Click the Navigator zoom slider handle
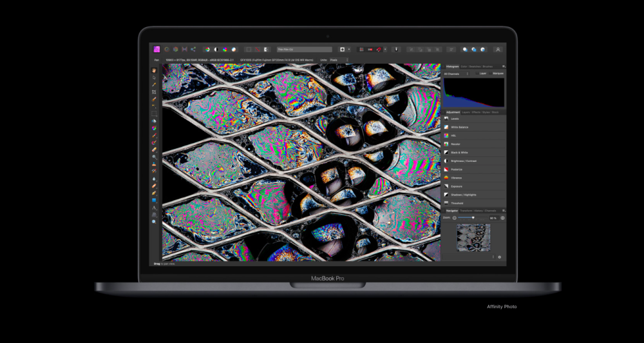644x343 pixels. click(473, 217)
